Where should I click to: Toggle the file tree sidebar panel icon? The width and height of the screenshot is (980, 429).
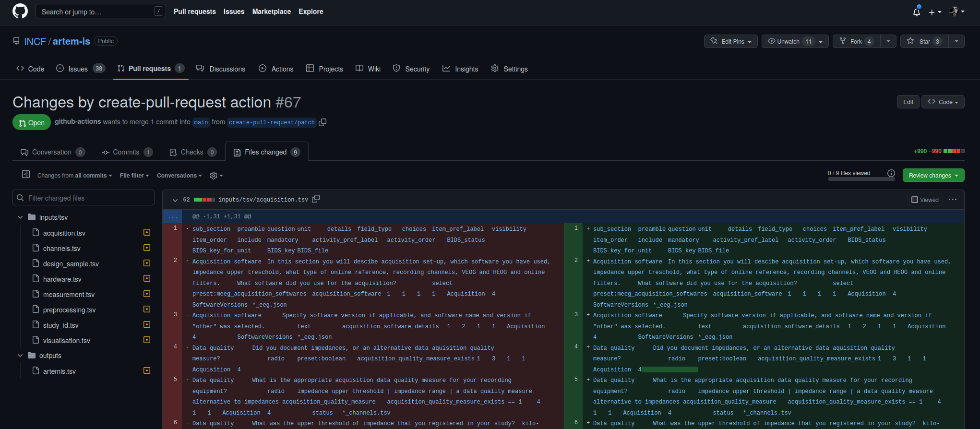pyautogui.click(x=26, y=175)
